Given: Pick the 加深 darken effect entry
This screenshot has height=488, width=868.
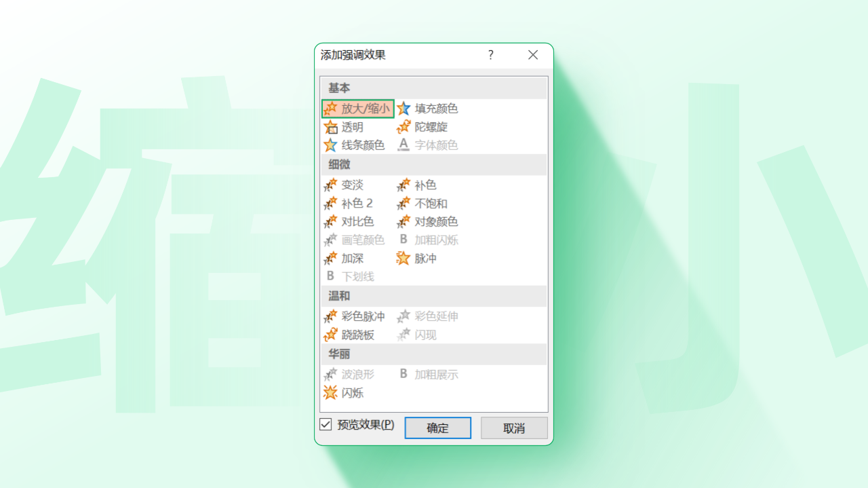Looking at the screenshot, I should (344, 259).
